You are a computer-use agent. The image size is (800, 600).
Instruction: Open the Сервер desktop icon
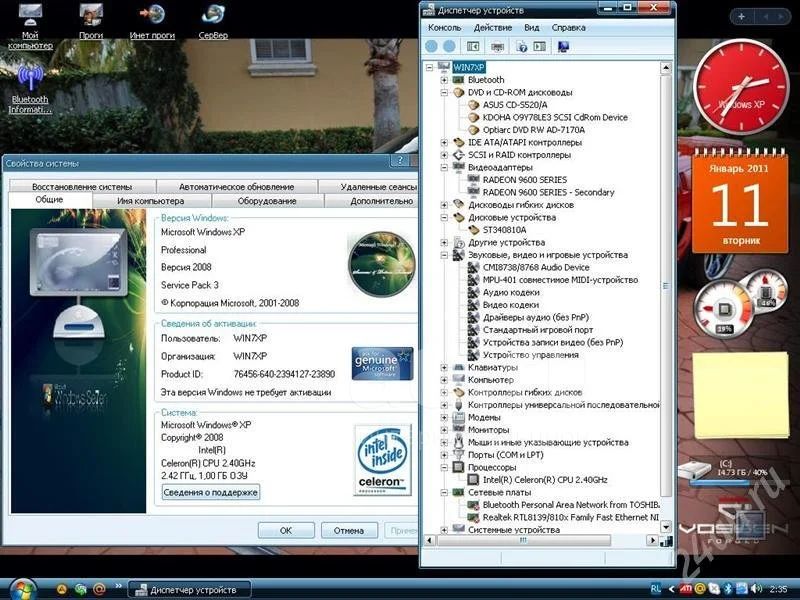[213, 21]
